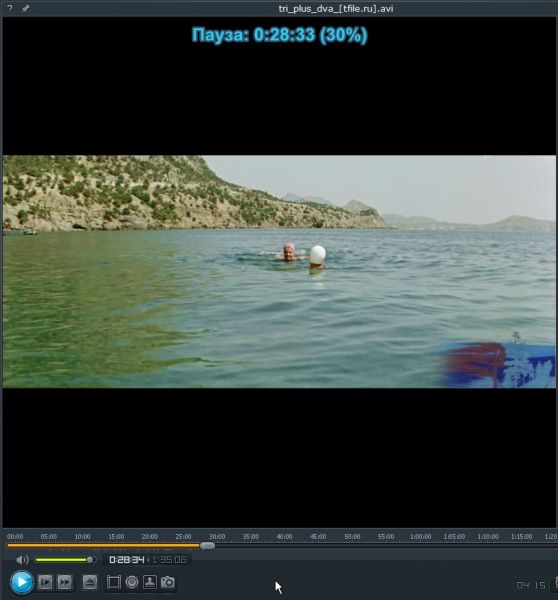The width and height of the screenshot is (558, 600).
Task: Mute sound via the speaker icon
Action: pos(22,560)
